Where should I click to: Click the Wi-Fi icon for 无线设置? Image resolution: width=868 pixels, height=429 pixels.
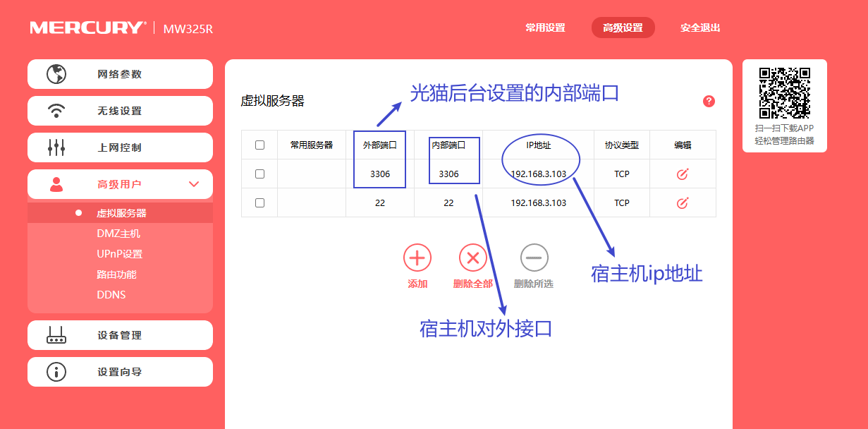click(x=56, y=111)
